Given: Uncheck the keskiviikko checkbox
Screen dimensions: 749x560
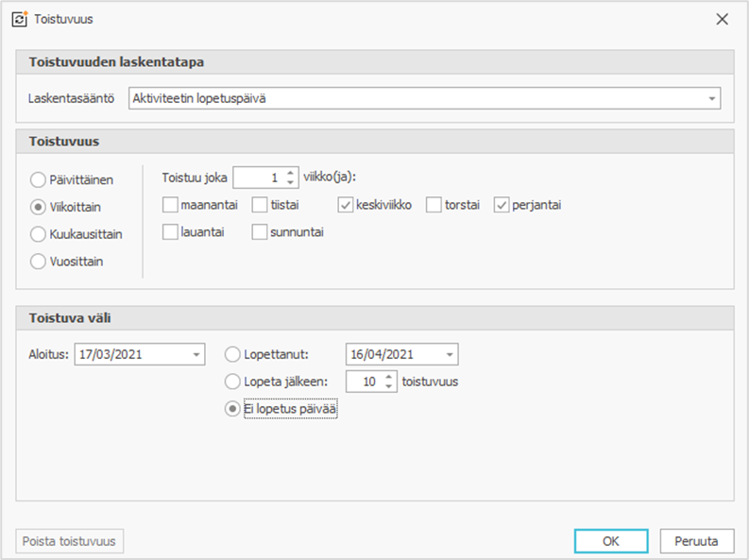Looking at the screenshot, I should [346, 204].
